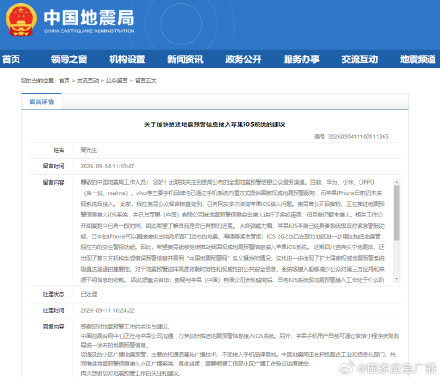Screen dimensions: 440x378
Task: Click the name value in 姓名 row
Action: [89, 150]
